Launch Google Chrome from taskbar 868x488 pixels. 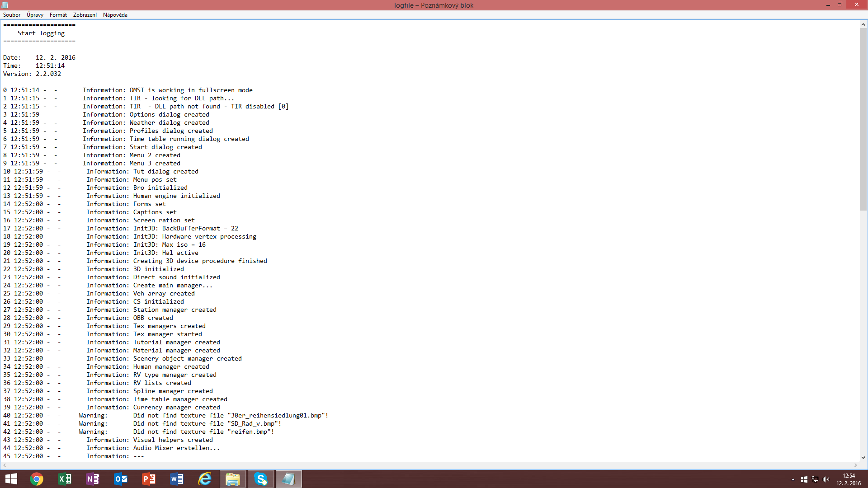pyautogui.click(x=37, y=479)
